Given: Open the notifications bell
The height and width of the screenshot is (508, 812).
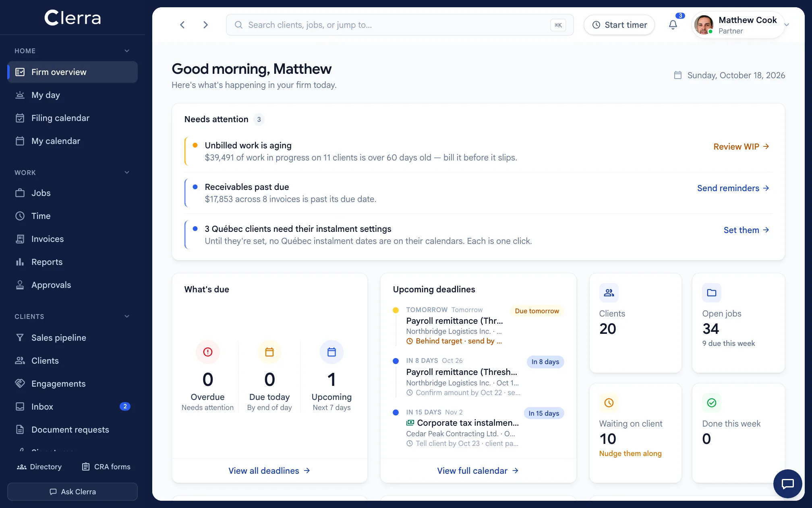Looking at the screenshot, I should (673, 25).
